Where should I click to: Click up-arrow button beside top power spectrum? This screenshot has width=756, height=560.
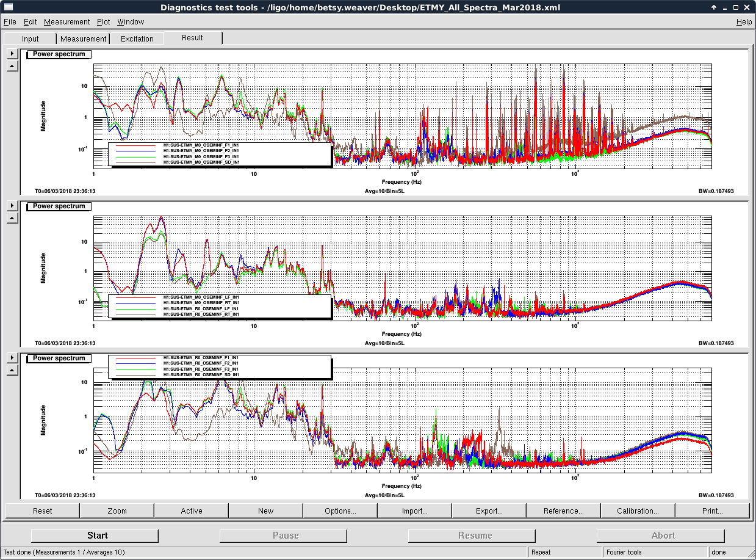click(x=12, y=65)
